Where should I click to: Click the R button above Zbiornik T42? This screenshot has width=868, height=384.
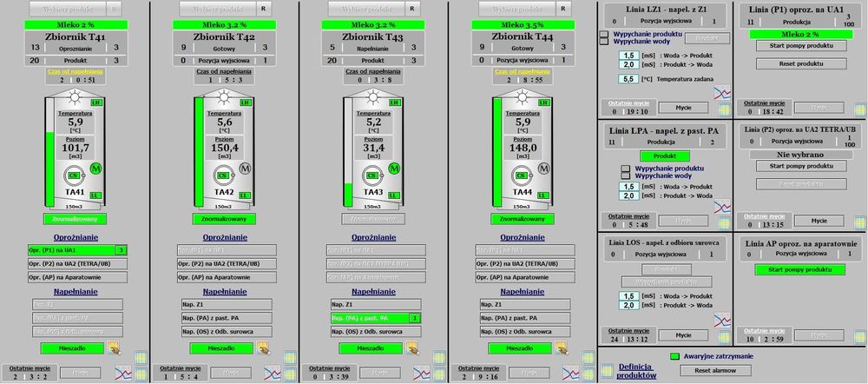[264, 9]
